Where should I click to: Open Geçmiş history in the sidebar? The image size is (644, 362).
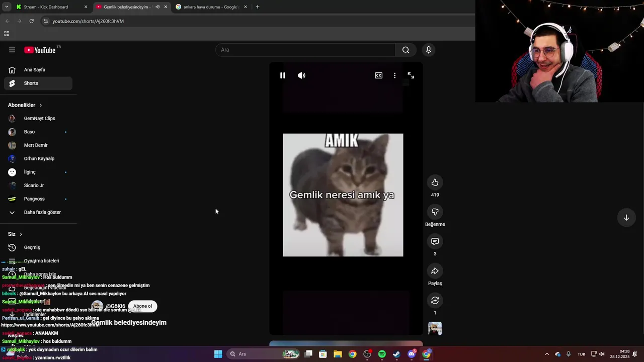coord(38,247)
